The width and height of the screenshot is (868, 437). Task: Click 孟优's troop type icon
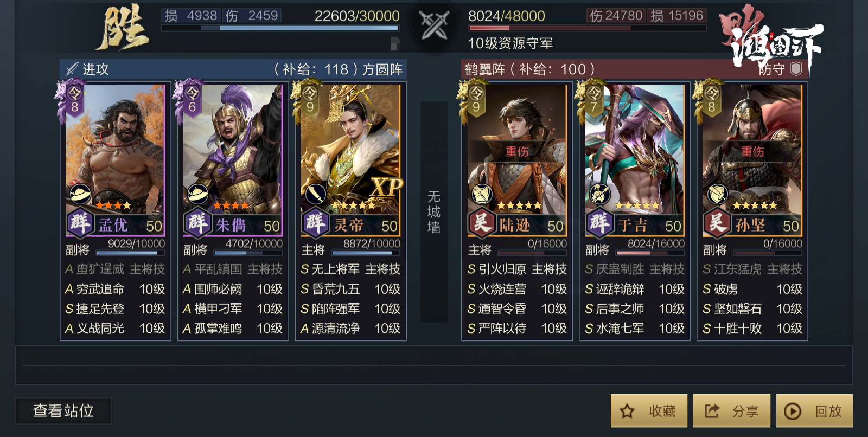coord(81,194)
